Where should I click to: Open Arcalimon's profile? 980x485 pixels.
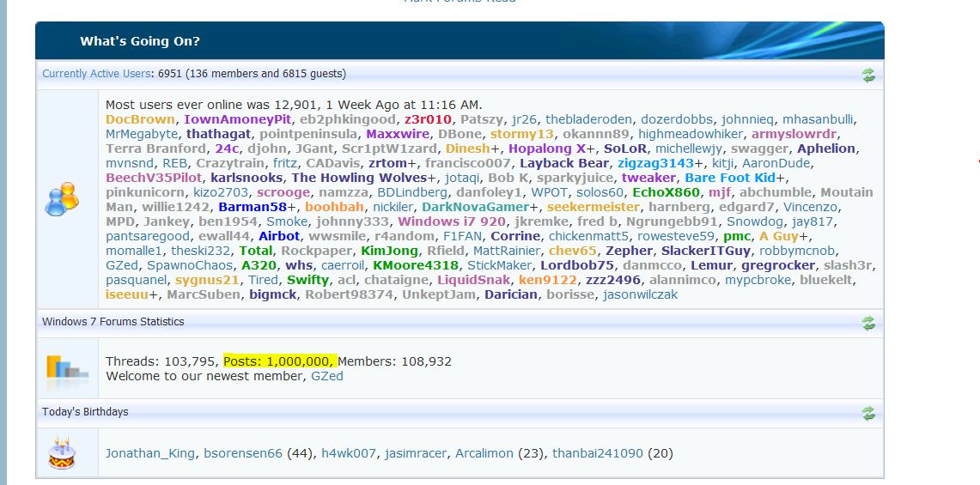484,454
